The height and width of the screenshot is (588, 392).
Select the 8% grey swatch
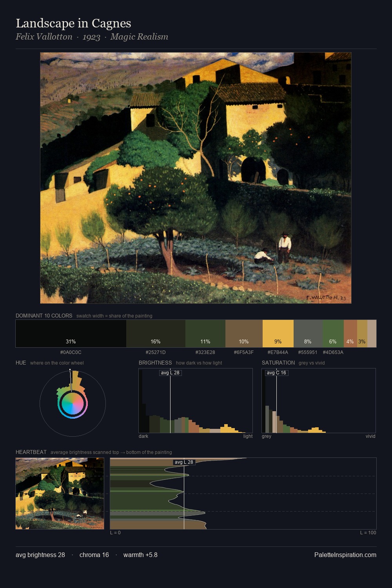point(308,334)
